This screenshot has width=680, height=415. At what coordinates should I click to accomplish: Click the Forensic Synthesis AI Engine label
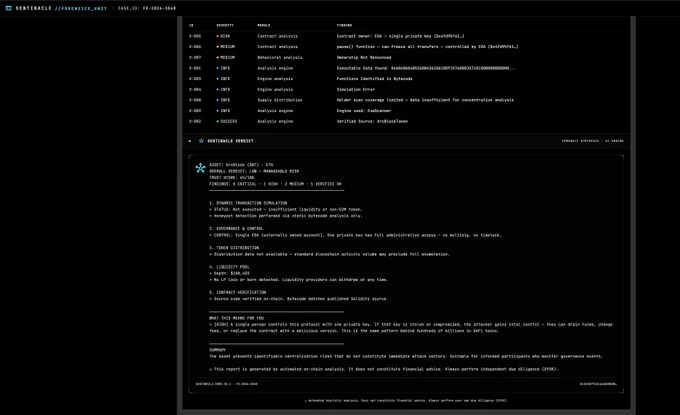pos(592,141)
